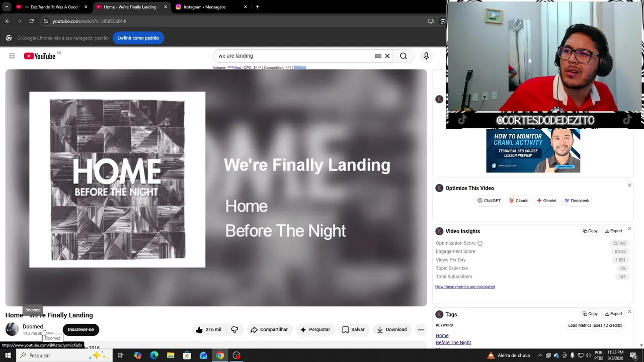
Task: Open more actions three-dots menu below video
Action: [421, 330]
